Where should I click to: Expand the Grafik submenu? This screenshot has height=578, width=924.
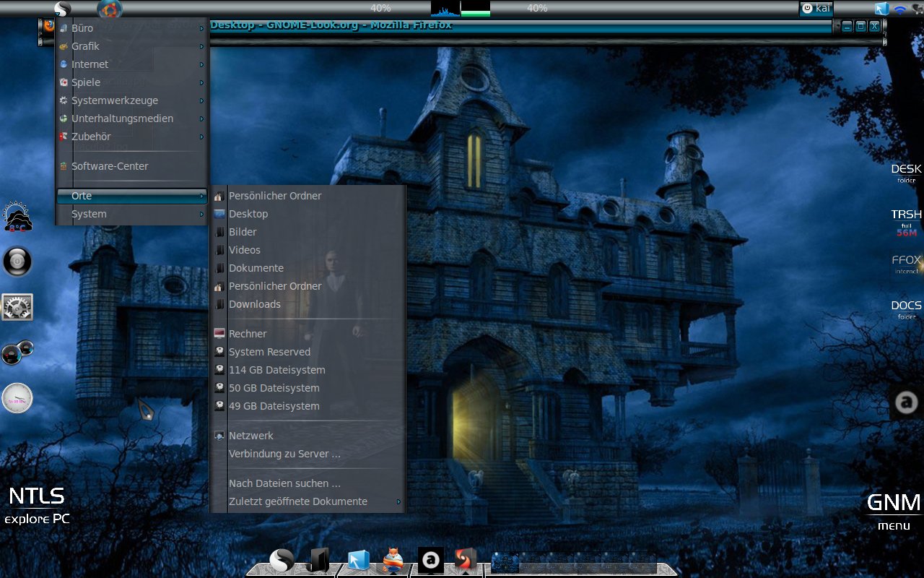click(132, 46)
